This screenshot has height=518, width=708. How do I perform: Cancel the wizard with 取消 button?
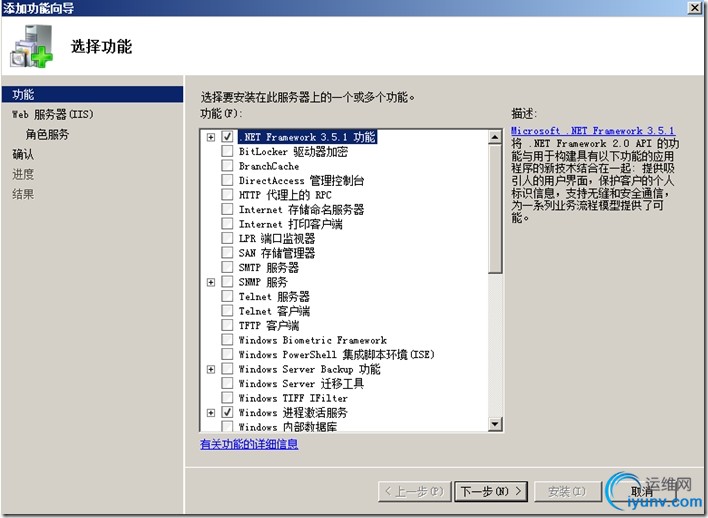coord(642,491)
